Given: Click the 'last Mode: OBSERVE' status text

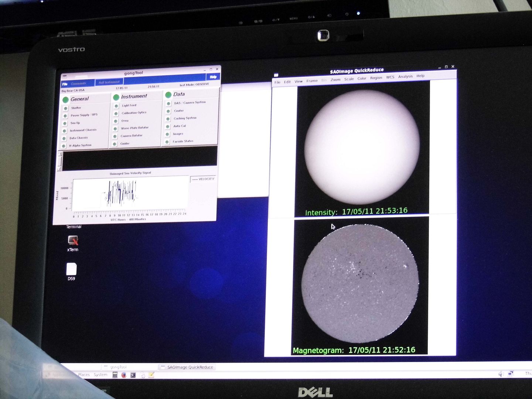Looking at the screenshot, I should click(x=194, y=85).
